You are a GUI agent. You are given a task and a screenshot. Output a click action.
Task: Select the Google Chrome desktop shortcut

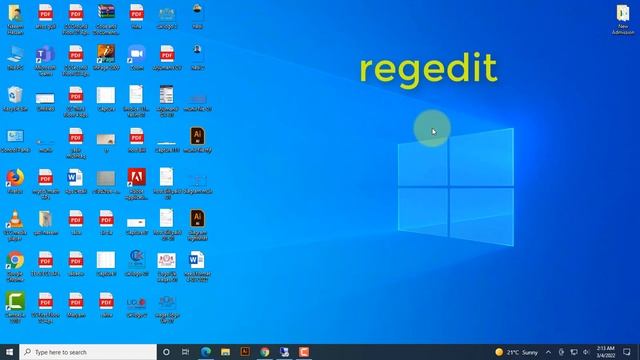pyautogui.click(x=15, y=267)
